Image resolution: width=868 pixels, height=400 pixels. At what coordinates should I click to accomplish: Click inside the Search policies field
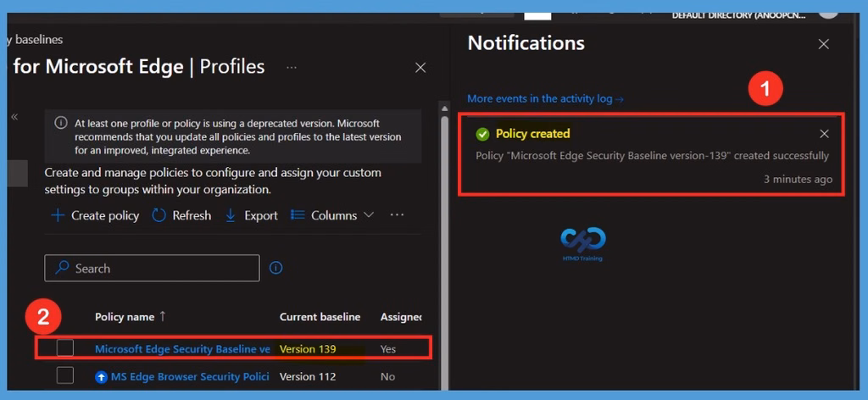(x=152, y=269)
